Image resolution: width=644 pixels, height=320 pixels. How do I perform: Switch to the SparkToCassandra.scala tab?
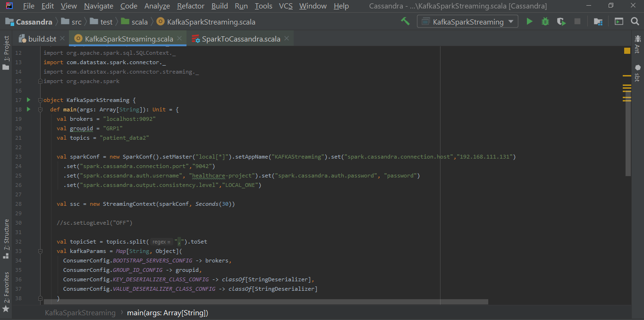tap(241, 39)
